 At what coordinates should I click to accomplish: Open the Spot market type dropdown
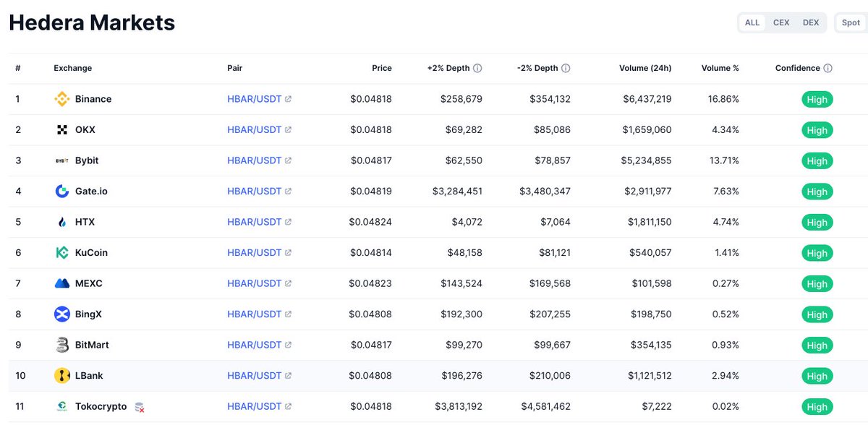coord(851,22)
